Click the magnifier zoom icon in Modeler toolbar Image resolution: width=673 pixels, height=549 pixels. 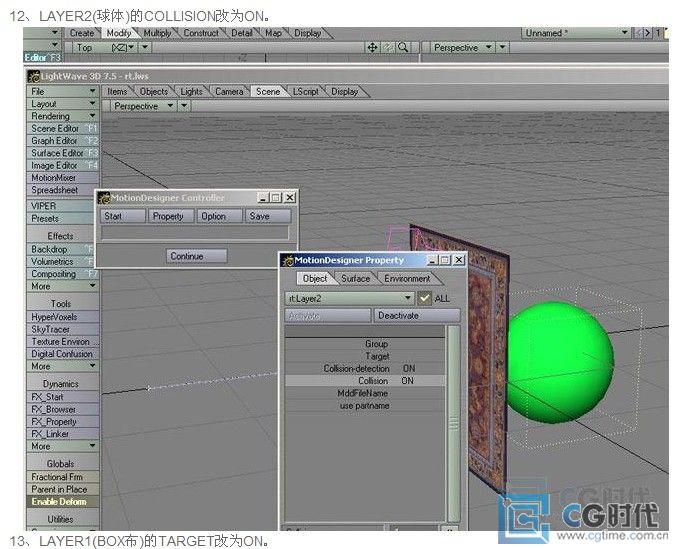tap(403, 48)
